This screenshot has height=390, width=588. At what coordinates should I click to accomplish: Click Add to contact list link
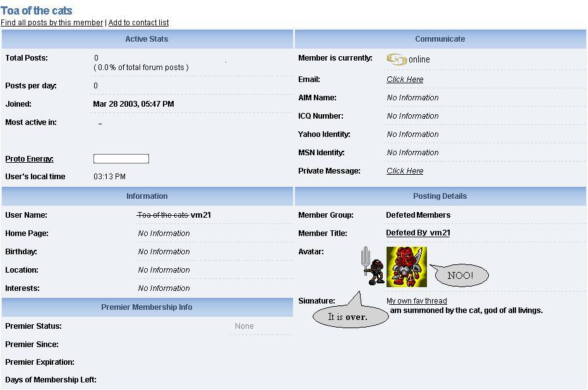[138, 23]
